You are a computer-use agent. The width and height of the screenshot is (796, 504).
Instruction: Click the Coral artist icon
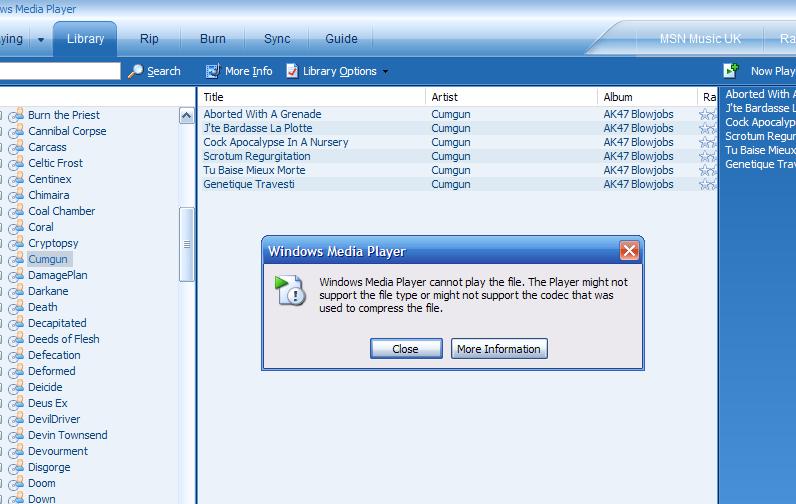click(16, 227)
